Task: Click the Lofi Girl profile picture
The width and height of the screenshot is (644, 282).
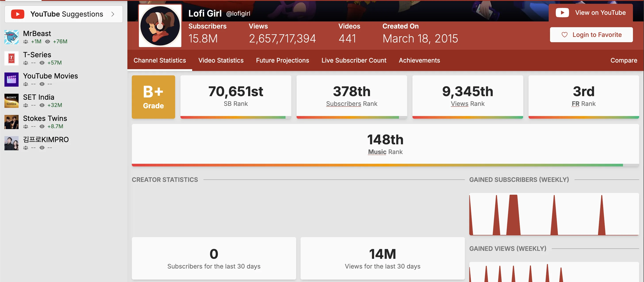Action: [x=160, y=26]
